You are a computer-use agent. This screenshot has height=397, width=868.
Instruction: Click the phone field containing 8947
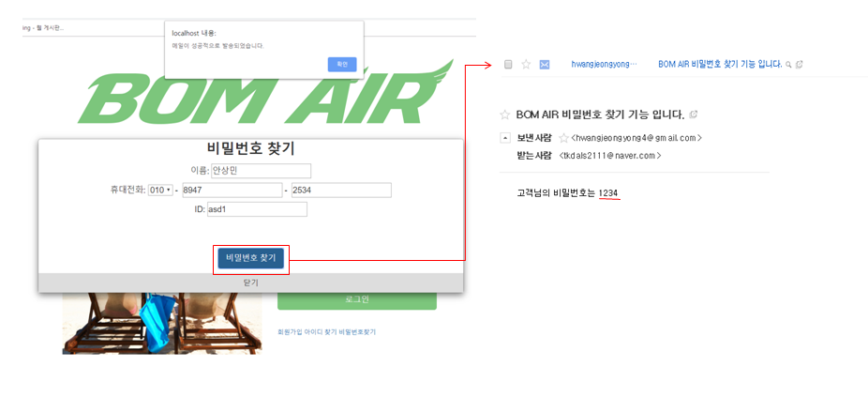point(232,191)
